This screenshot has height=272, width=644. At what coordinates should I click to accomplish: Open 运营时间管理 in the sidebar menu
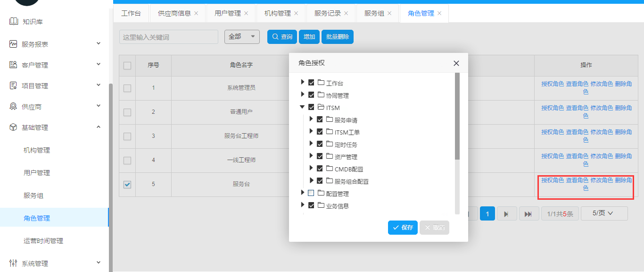(43, 241)
